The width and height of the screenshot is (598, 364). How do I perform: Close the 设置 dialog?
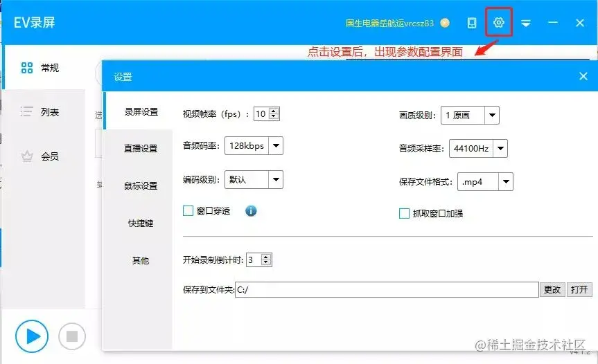[x=583, y=76]
